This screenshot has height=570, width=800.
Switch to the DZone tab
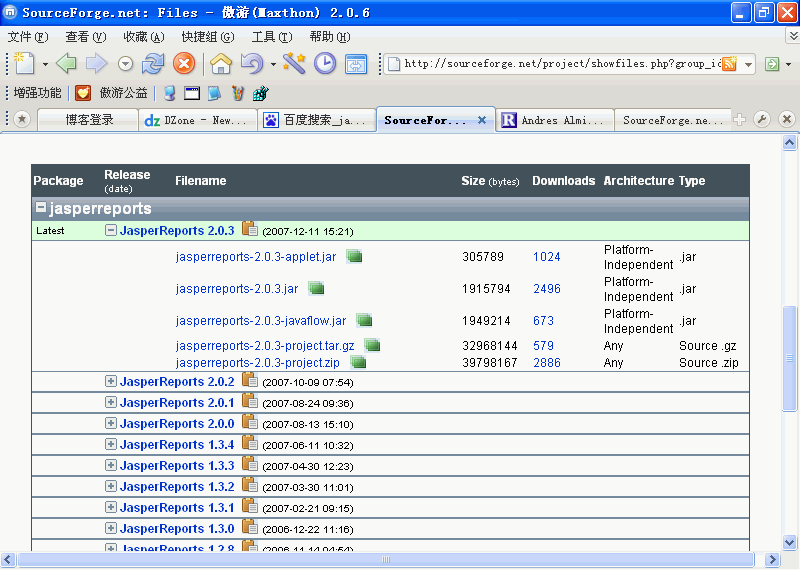tap(198, 120)
